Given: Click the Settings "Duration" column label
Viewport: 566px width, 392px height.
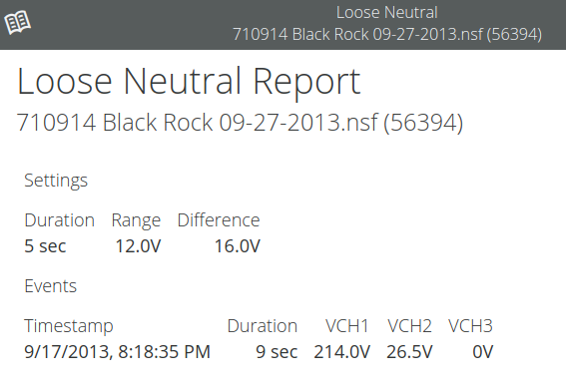Looking at the screenshot, I should click(60, 220).
